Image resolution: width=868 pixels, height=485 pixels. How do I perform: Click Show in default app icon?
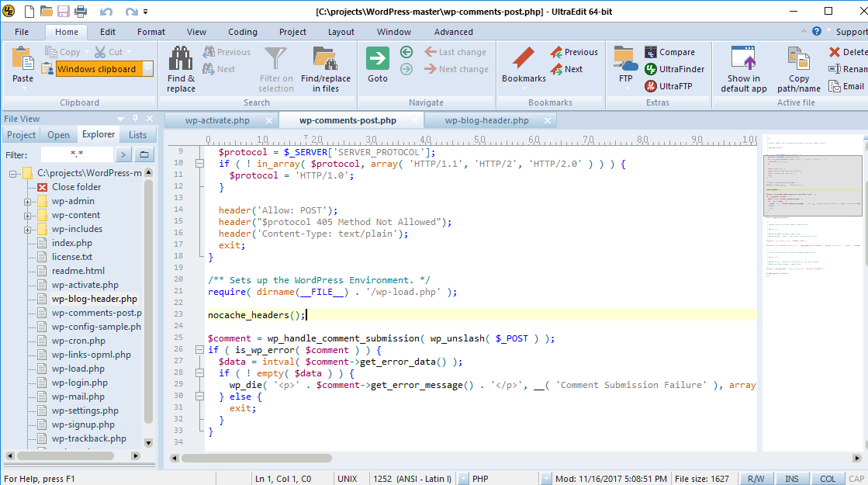pyautogui.click(x=743, y=59)
